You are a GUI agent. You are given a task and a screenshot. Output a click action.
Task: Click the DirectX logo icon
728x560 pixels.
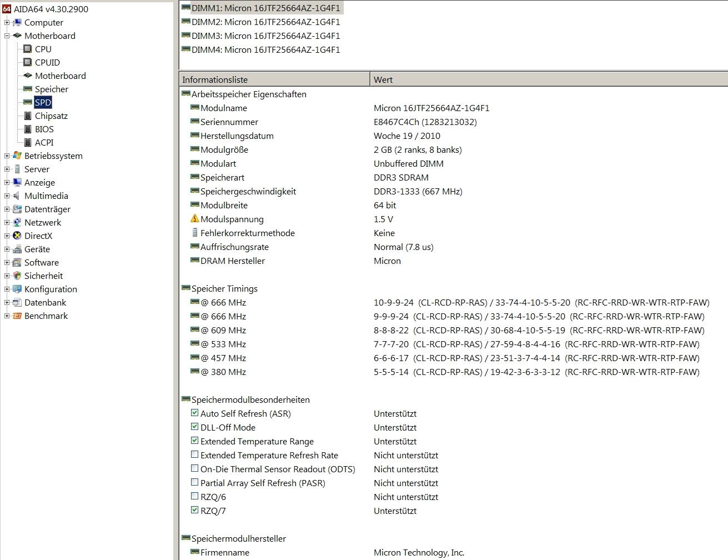pyautogui.click(x=17, y=236)
